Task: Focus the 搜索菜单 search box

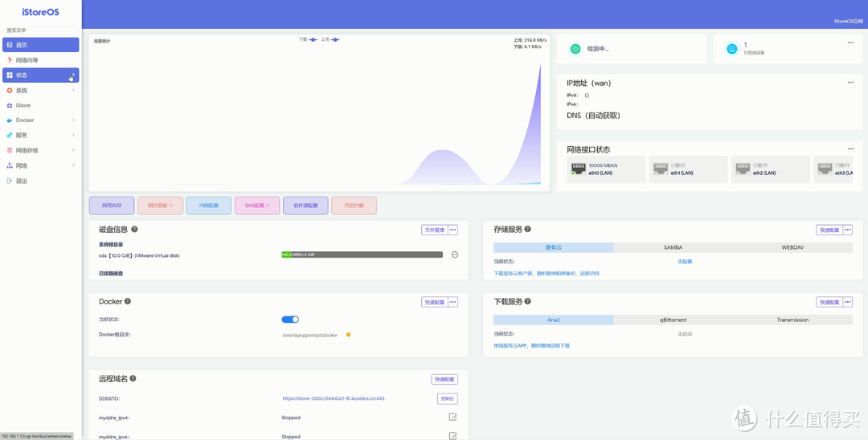Action: (40, 31)
